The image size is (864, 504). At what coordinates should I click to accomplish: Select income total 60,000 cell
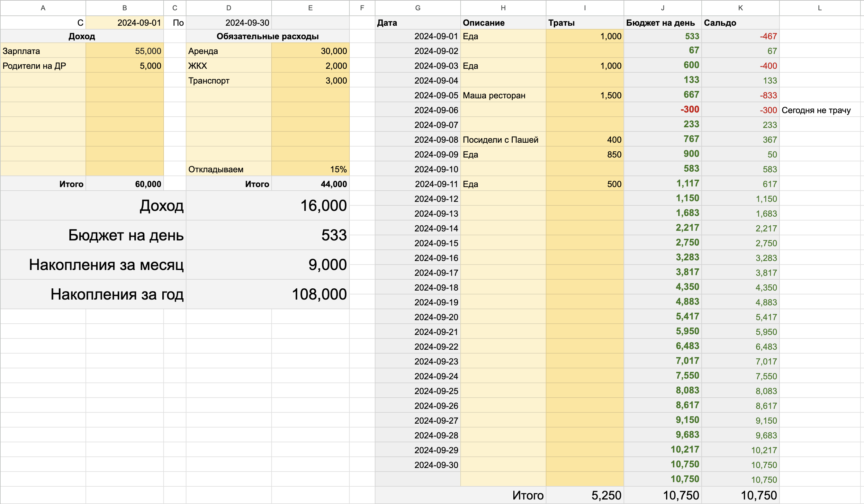click(124, 184)
